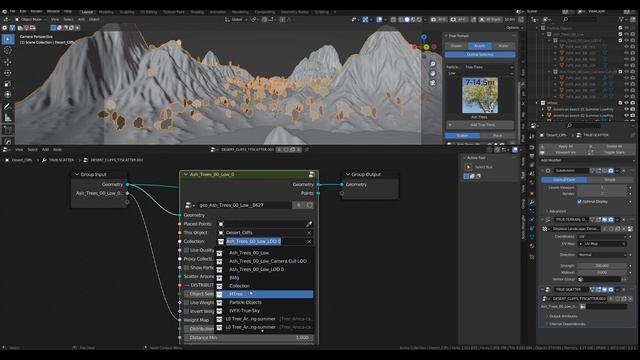Expand the Advanced section in Subdivision modifier
Screen dimensions: 640x360
click(x=556, y=211)
